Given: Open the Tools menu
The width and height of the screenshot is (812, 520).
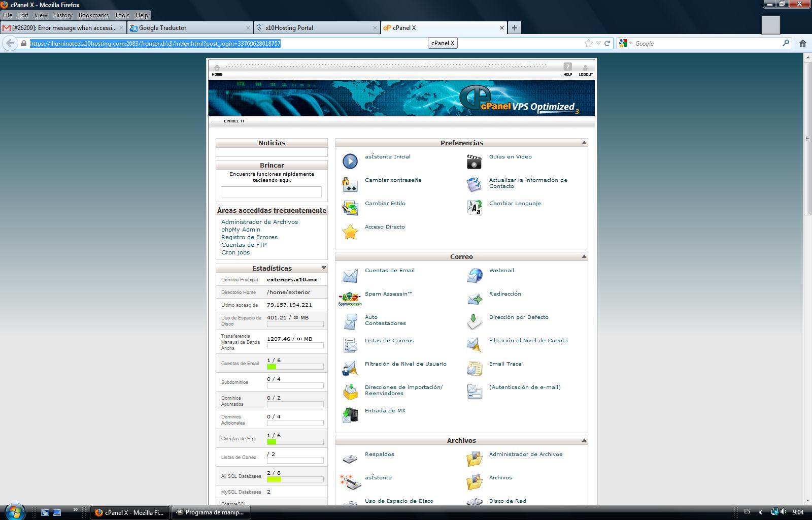Looking at the screenshot, I should click(122, 15).
